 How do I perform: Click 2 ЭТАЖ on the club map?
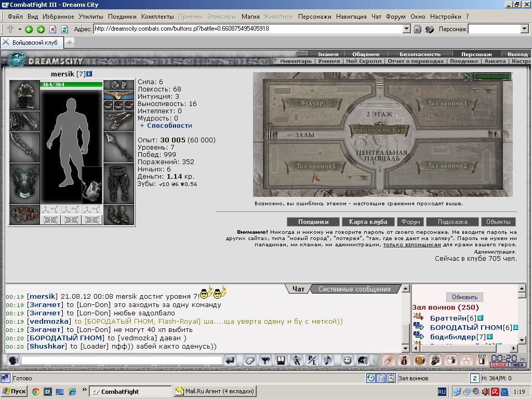click(379, 114)
